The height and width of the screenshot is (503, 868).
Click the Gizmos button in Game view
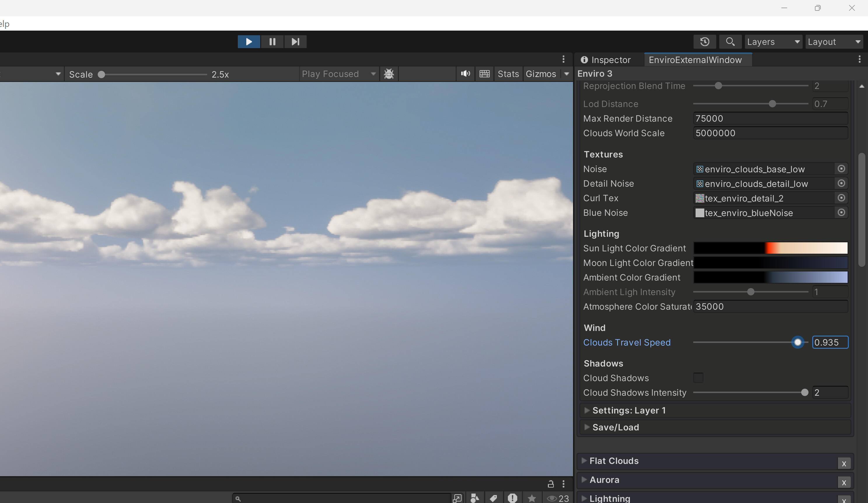coord(541,74)
